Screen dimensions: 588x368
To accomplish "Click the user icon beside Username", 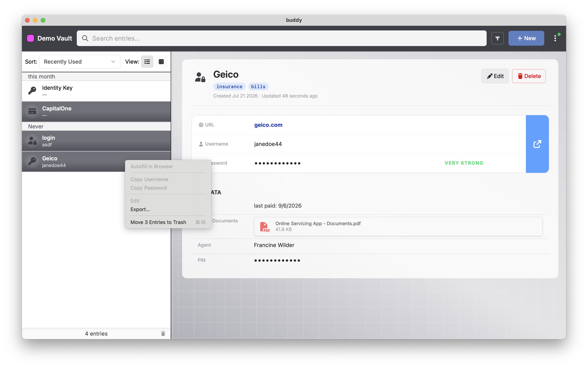I will pos(201,144).
